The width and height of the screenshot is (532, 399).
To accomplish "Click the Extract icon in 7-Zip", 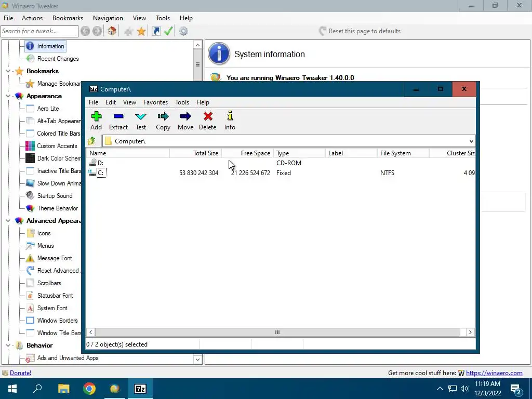I will coord(118,121).
